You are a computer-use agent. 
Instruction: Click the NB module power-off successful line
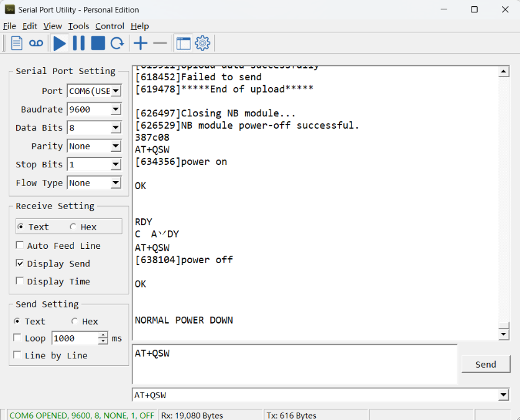click(x=247, y=126)
